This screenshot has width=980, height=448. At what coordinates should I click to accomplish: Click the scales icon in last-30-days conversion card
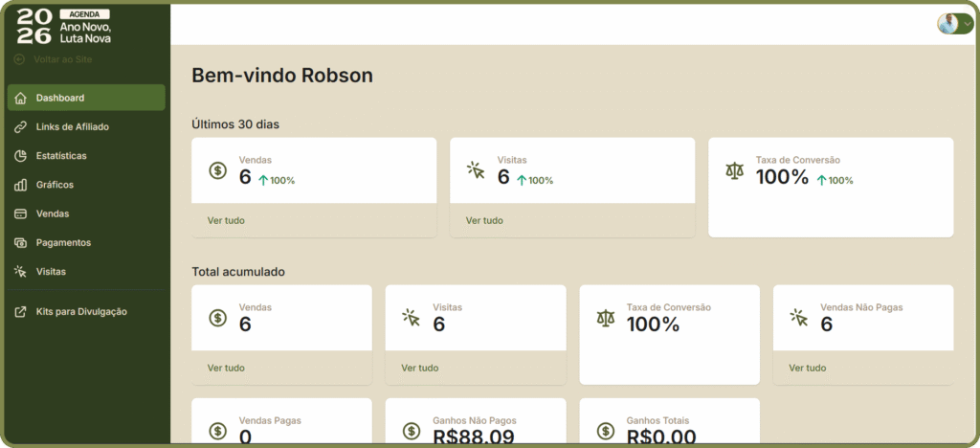point(734,171)
